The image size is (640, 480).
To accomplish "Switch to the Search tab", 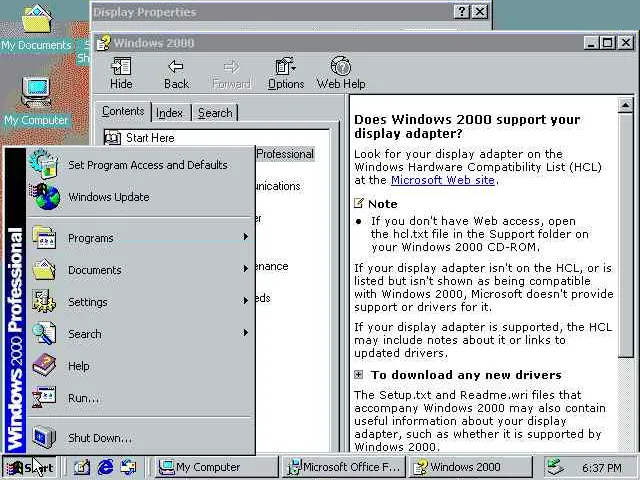I will point(215,113).
